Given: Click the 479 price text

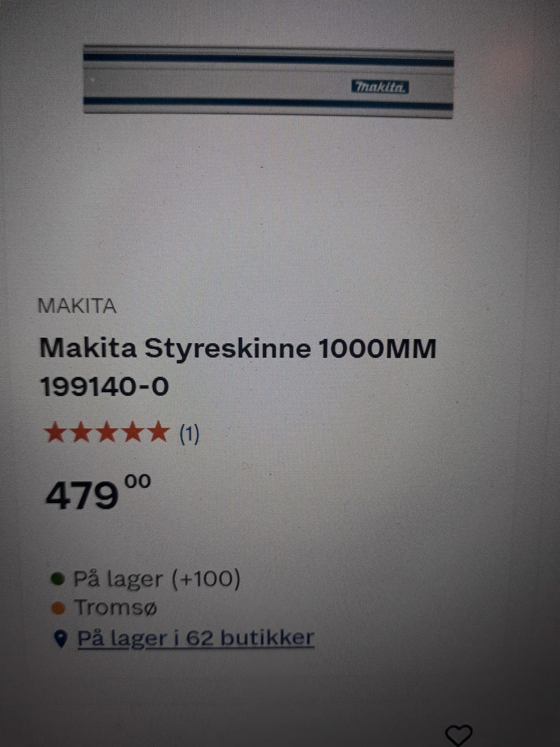Looking at the screenshot, I should click(82, 497).
